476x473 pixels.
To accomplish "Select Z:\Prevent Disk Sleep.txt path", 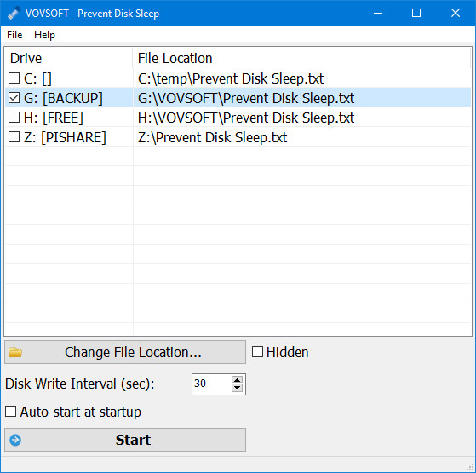I will point(212,137).
